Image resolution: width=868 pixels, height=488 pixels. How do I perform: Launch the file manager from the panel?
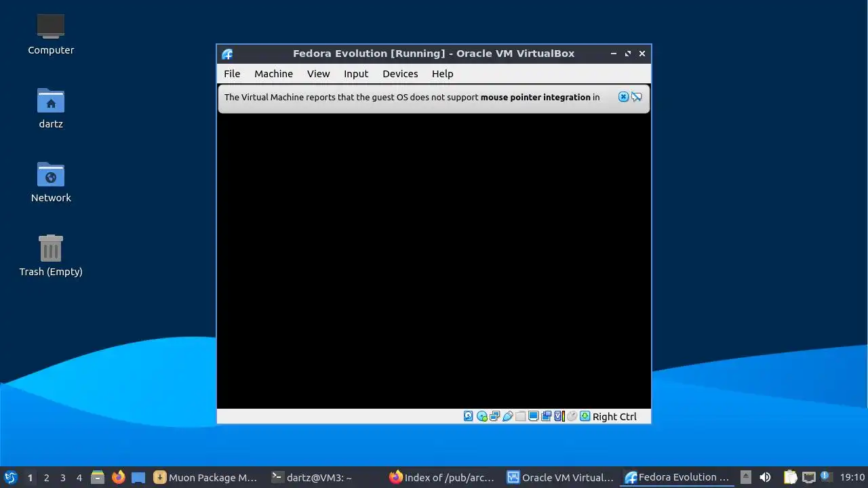98,477
